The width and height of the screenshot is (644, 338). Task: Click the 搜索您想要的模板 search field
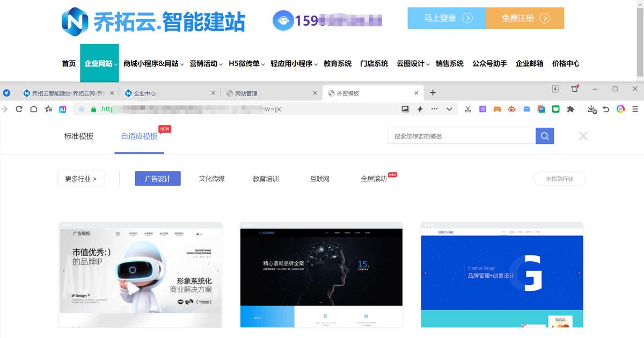[462, 136]
